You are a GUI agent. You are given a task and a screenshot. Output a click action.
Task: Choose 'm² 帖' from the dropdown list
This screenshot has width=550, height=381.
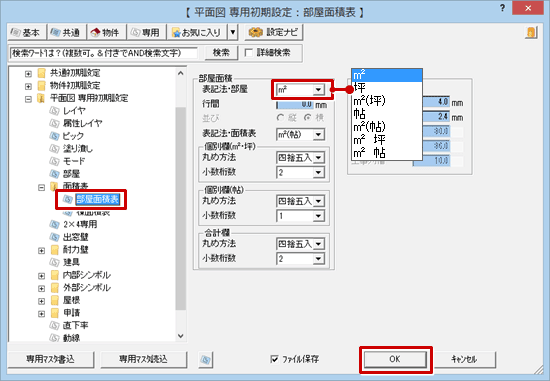click(387, 153)
